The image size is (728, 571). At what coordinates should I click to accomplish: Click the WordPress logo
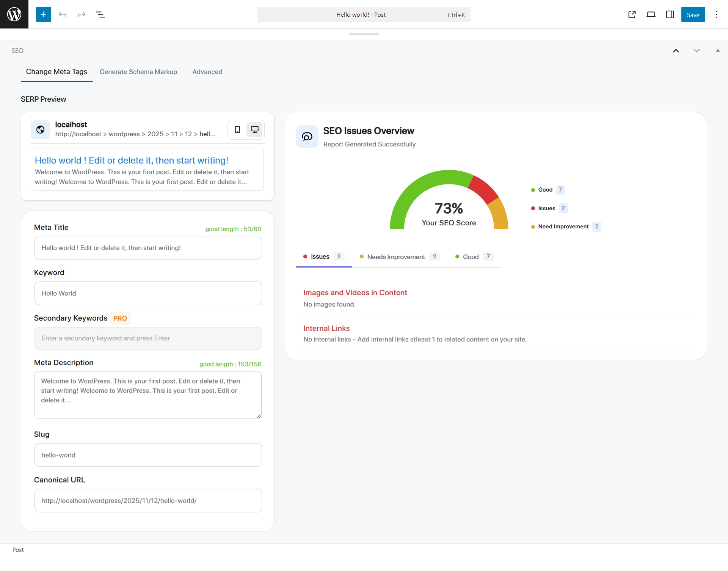(x=14, y=14)
